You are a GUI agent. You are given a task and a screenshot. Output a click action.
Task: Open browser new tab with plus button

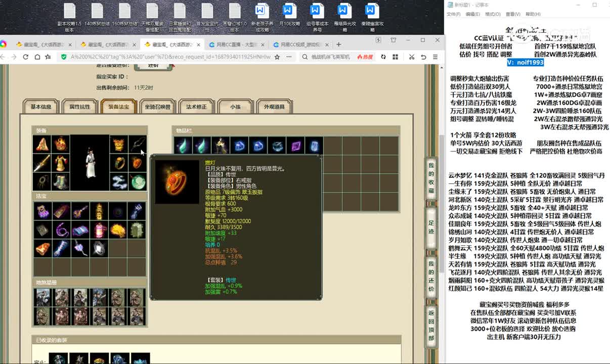coord(338,44)
